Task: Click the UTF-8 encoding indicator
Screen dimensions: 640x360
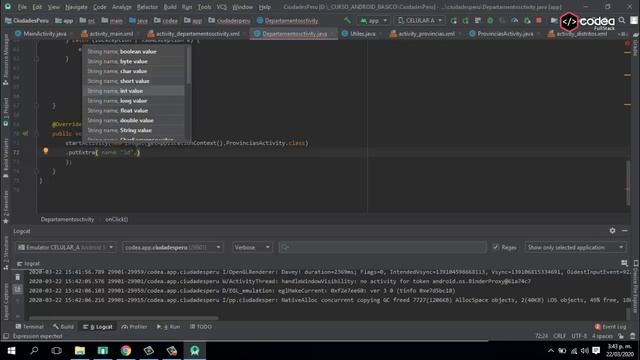Action: point(579,336)
